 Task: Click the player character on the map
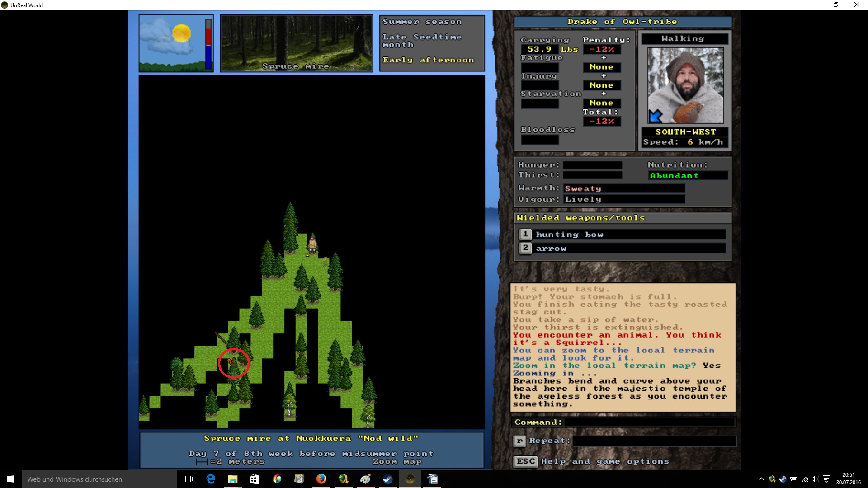pyautogui.click(x=312, y=244)
